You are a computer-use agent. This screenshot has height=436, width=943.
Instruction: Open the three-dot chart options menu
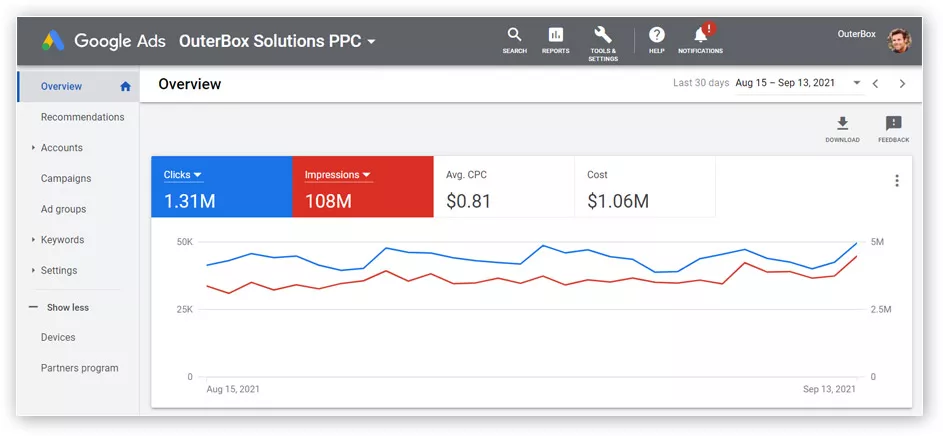tap(896, 181)
